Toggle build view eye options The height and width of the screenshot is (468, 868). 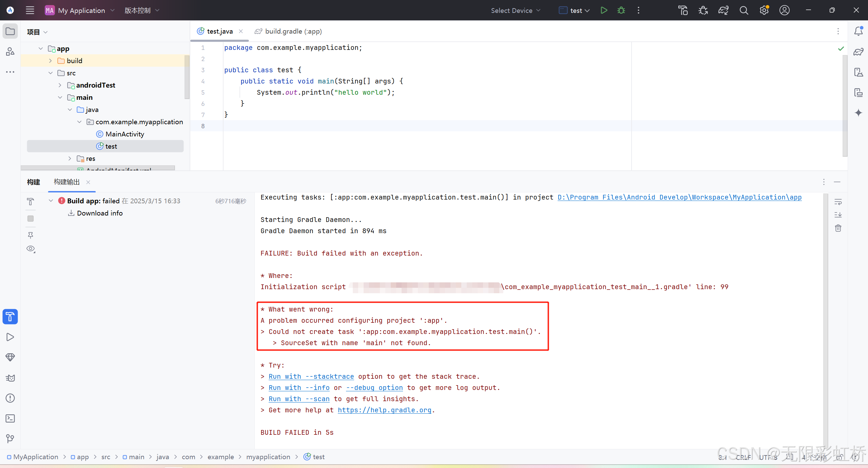tap(31, 249)
